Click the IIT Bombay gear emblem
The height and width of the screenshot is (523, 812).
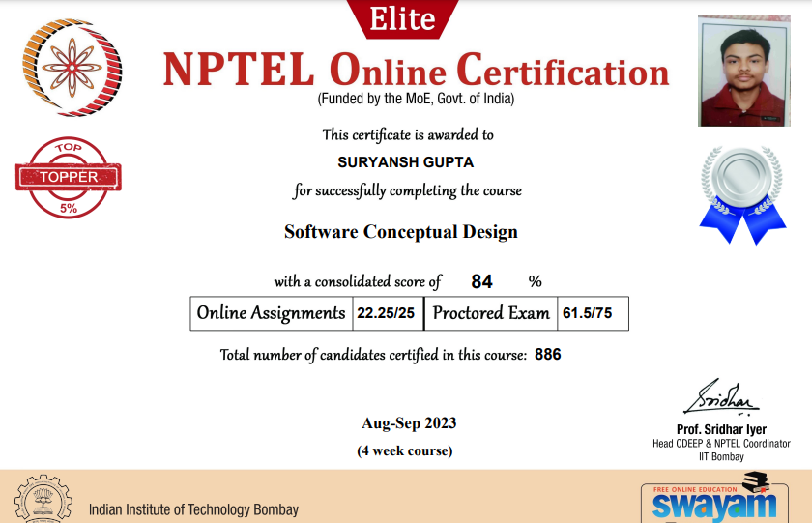43,499
